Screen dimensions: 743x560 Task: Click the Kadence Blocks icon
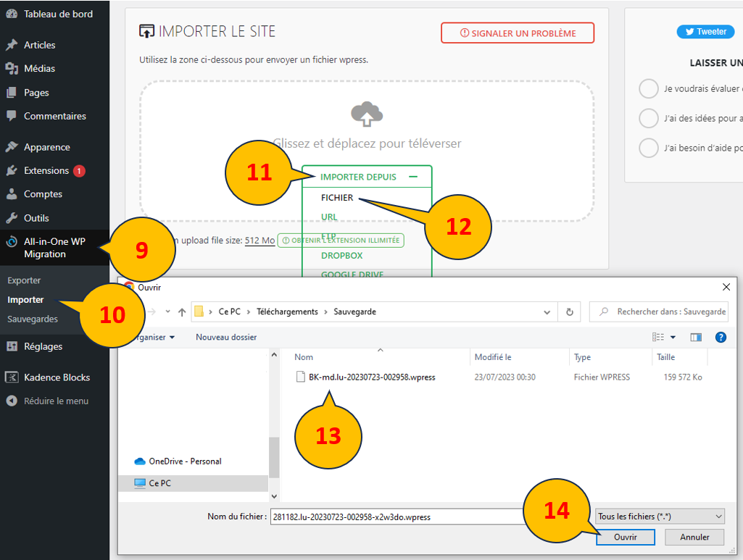point(12,377)
